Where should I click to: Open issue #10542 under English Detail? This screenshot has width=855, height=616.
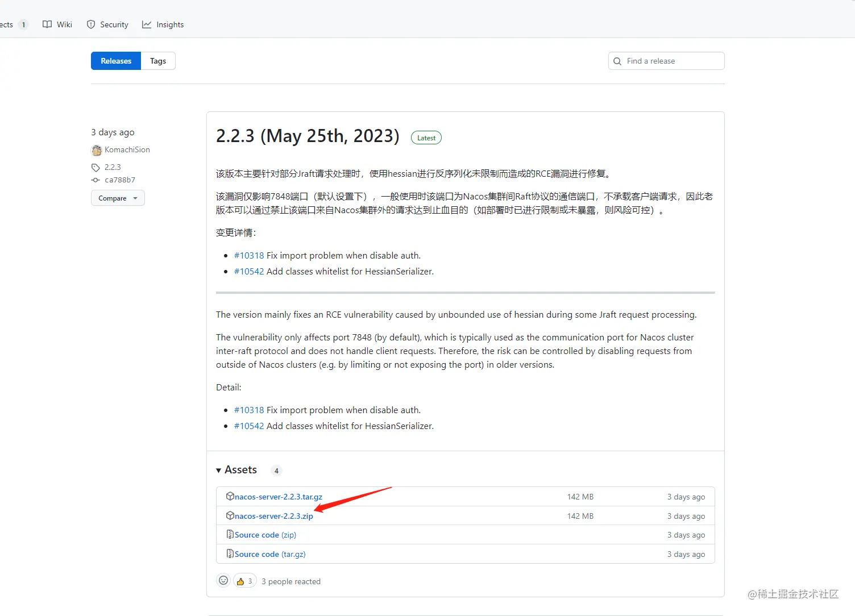coord(249,426)
